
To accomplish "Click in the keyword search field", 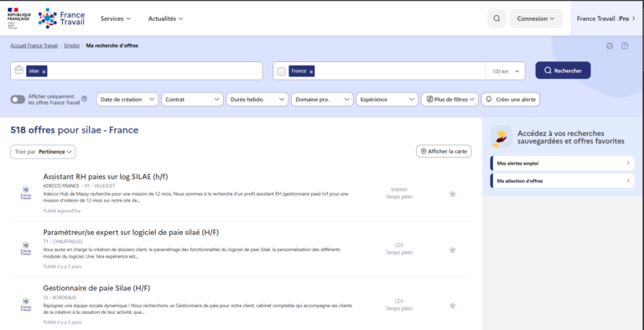I will 137,71.
